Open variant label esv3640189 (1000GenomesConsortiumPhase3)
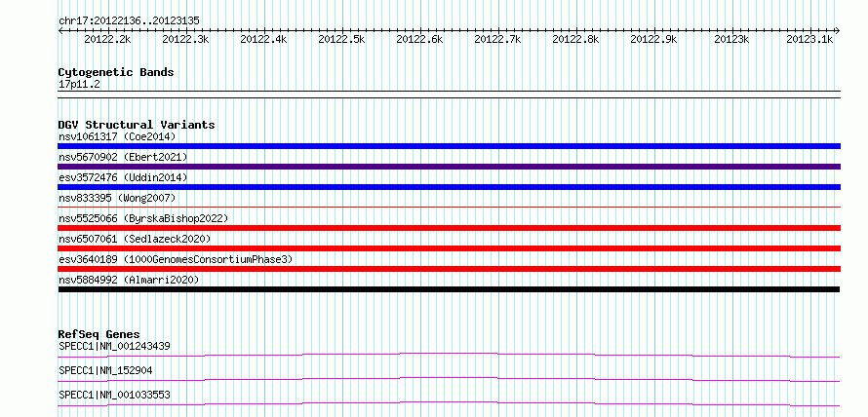Viewport: 868px width, 417px height. point(176,259)
